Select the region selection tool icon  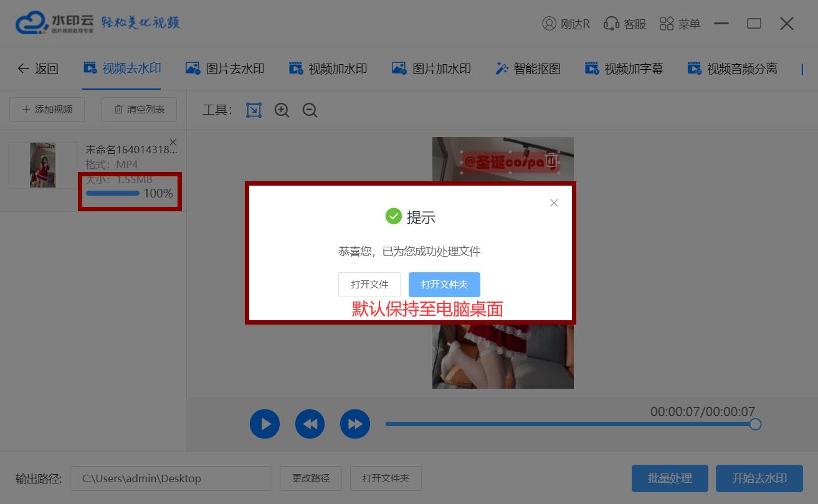click(254, 110)
